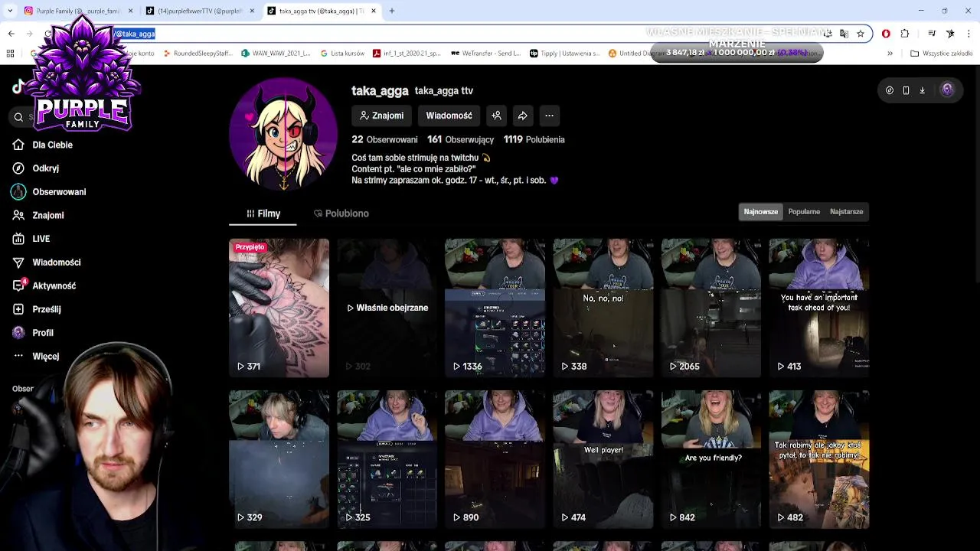Image resolution: width=980 pixels, height=551 pixels.
Task: Open the 'Are you friendly?' video
Action: (711, 459)
